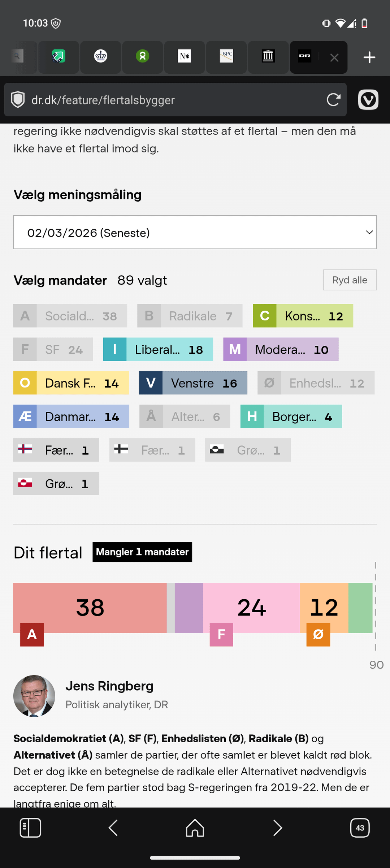Close the active DR tab
This screenshot has width=390, height=868.
[x=334, y=57]
